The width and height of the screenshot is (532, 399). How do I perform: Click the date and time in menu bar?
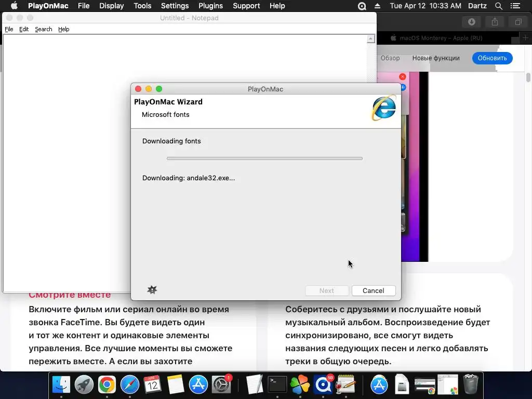click(425, 6)
